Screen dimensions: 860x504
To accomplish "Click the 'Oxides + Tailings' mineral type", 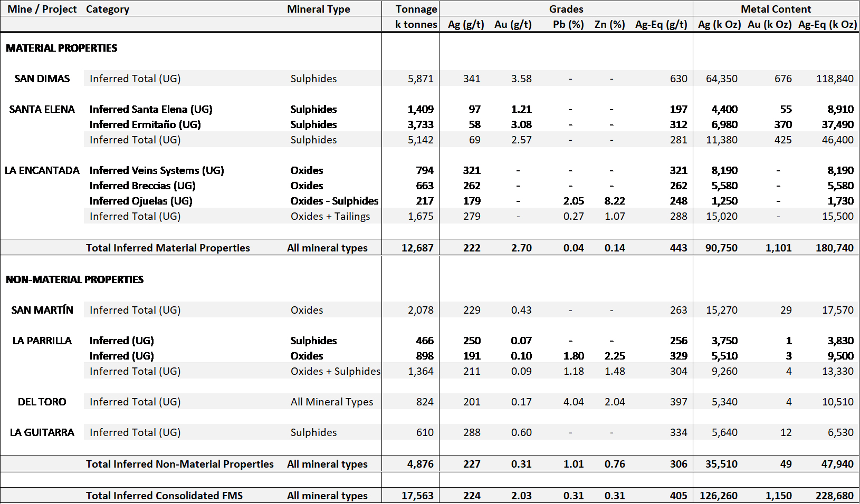I will 330,216.
